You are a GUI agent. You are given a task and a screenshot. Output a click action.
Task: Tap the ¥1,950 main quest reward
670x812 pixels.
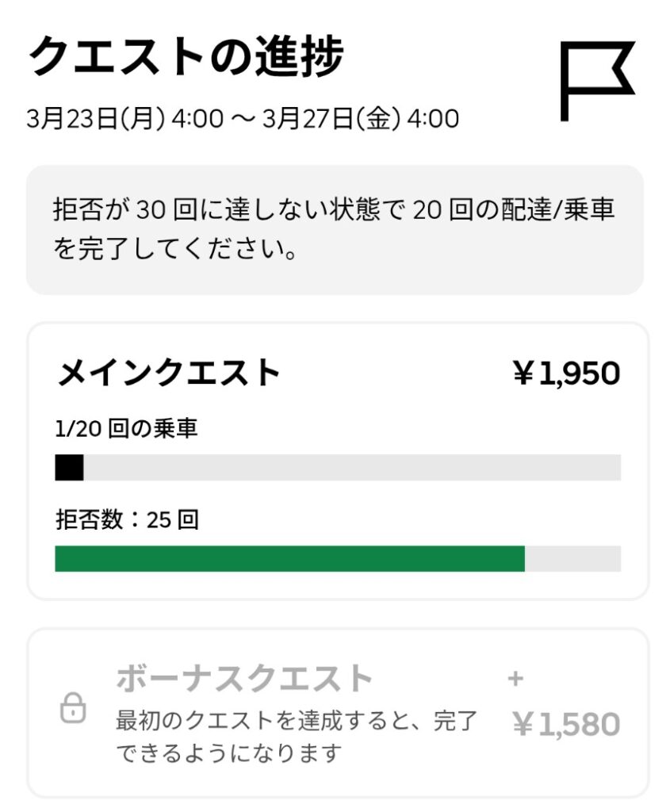(566, 373)
